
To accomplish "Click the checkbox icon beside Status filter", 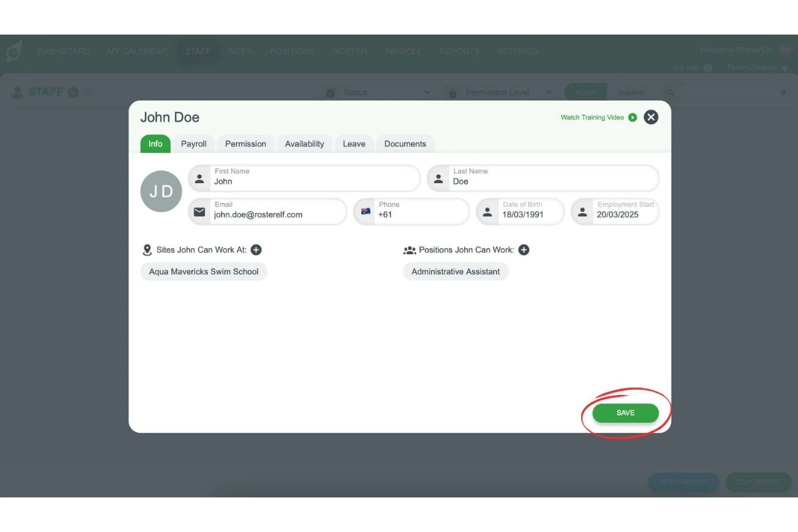I will click(x=331, y=93).
